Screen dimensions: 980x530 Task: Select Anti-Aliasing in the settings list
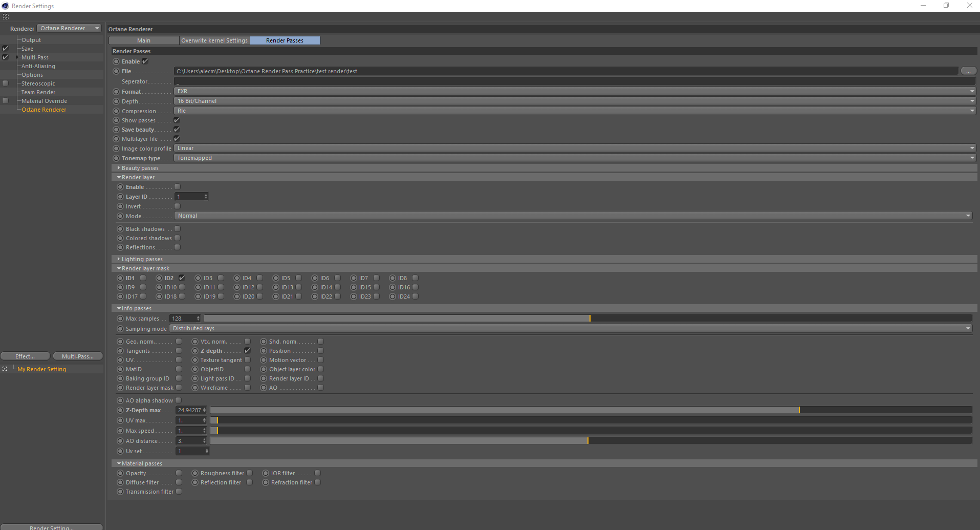coord(38,66)
